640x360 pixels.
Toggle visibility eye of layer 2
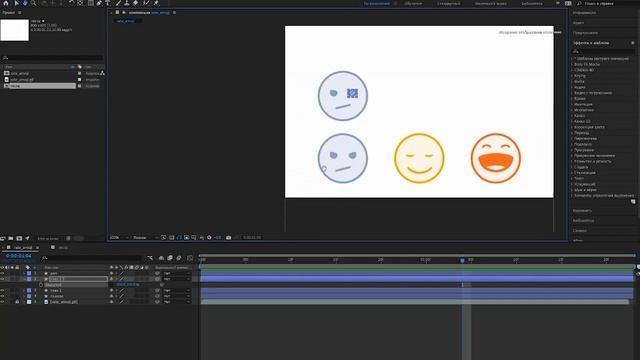point(2,279)
